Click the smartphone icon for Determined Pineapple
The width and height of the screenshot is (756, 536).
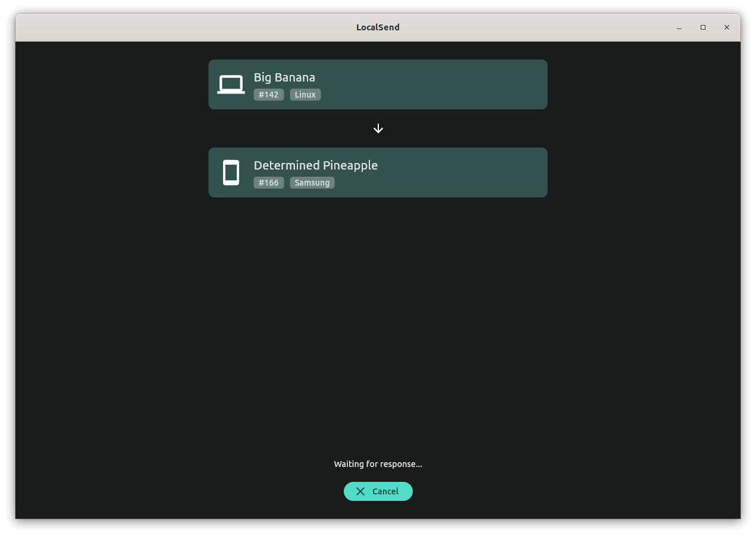(x=231, y=172)
